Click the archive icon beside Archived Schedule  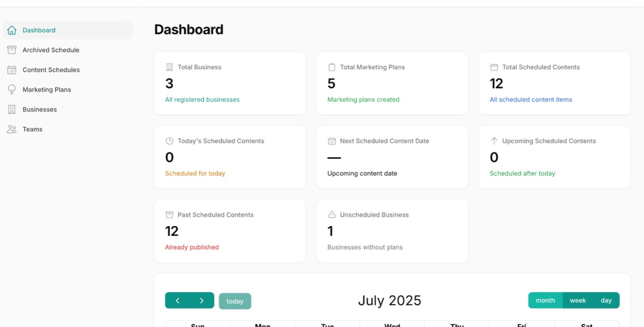click(x=11, y=50)
